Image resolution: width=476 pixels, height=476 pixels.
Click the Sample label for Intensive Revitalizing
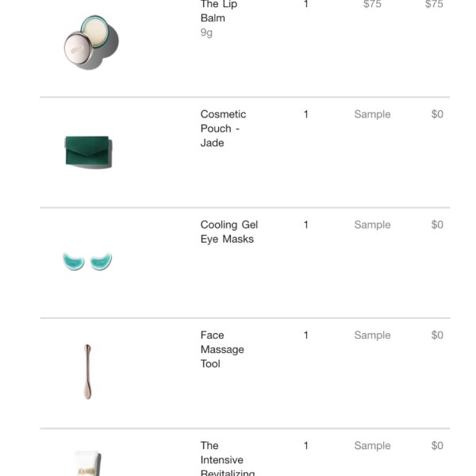(x=372, y=446)
